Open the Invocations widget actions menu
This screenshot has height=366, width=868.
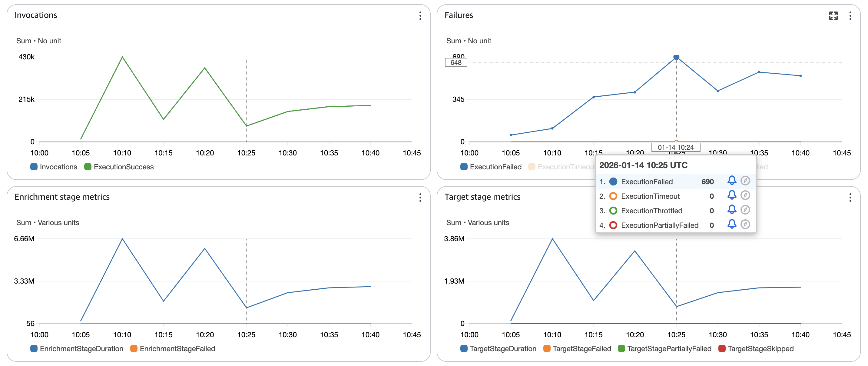(420, 15)
